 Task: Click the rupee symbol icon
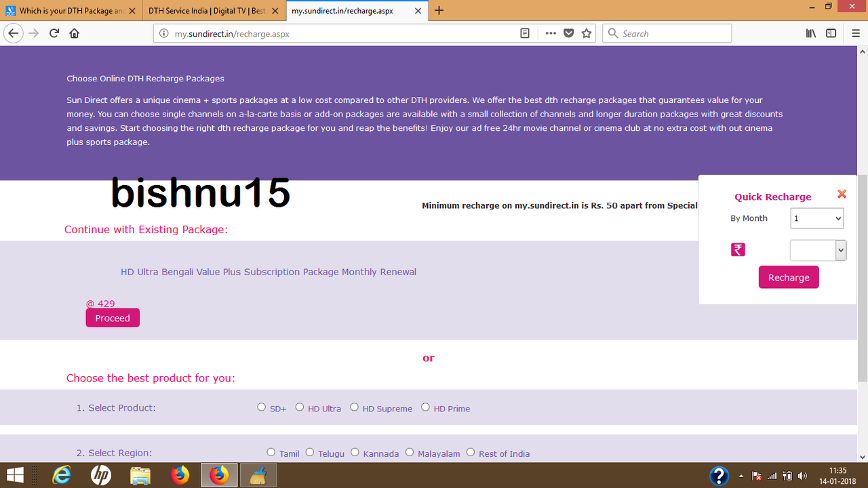tap(738, 250)
